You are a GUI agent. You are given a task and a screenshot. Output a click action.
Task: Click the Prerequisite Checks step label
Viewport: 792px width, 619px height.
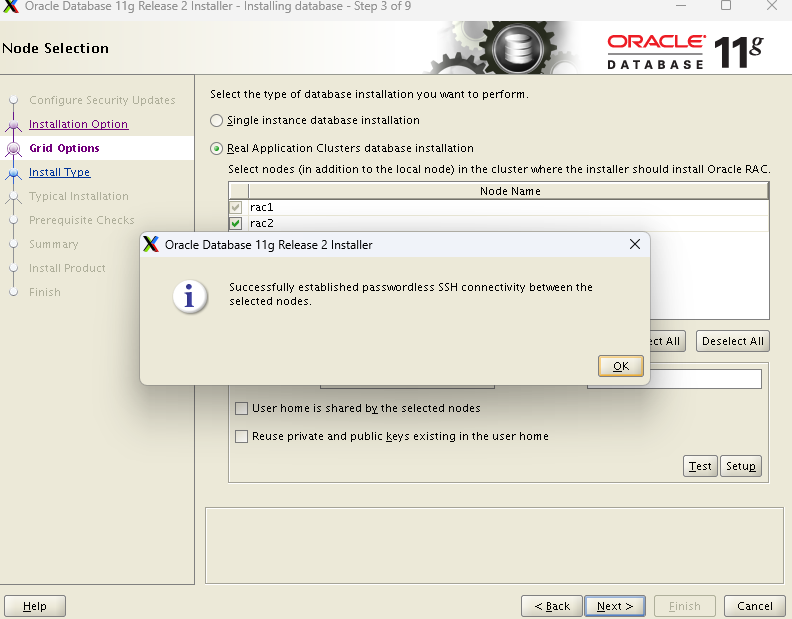pos(82,220)
